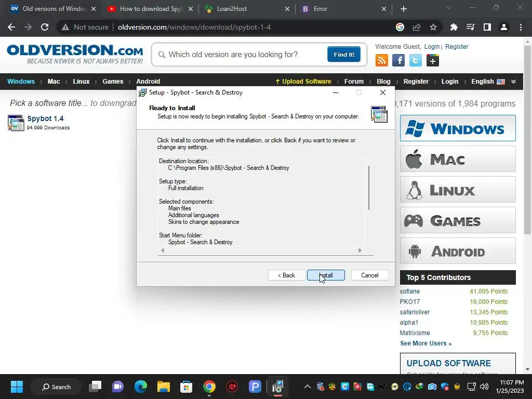
Task: Open a new browser tab
Action: (x=403, y=9)
